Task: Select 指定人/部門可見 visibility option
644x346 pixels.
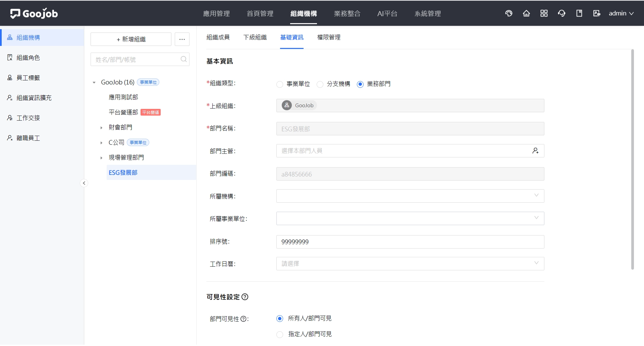Action: point(280,334)
